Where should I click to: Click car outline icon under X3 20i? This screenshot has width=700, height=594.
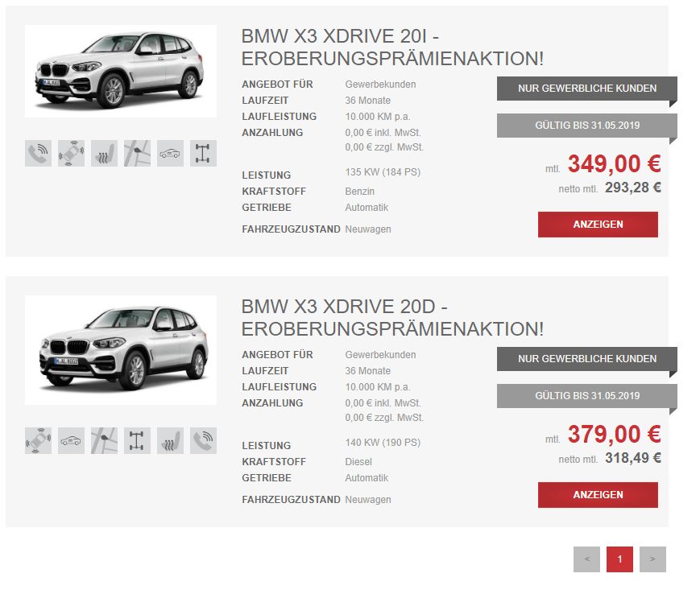tap(170, 153)
